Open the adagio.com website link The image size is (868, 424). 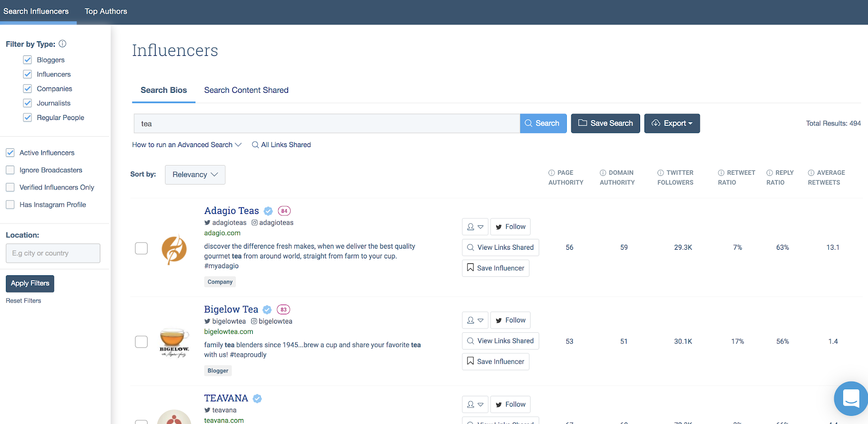pos(222,233)
